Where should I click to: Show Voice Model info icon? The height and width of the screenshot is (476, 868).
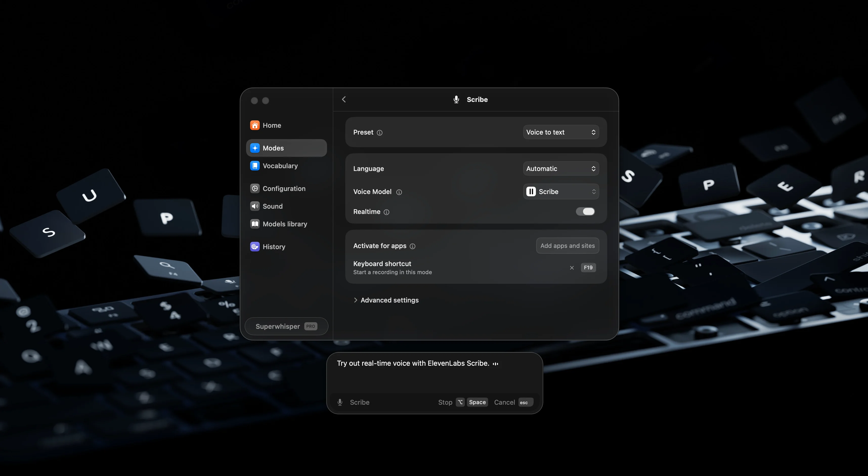pyautogui.click(x=399, y=192)
